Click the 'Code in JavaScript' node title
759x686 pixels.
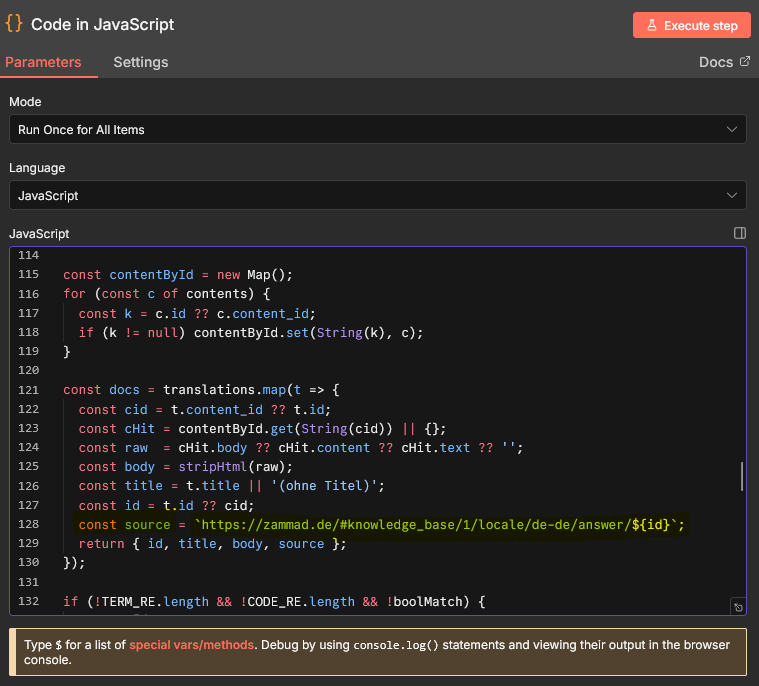102,24
